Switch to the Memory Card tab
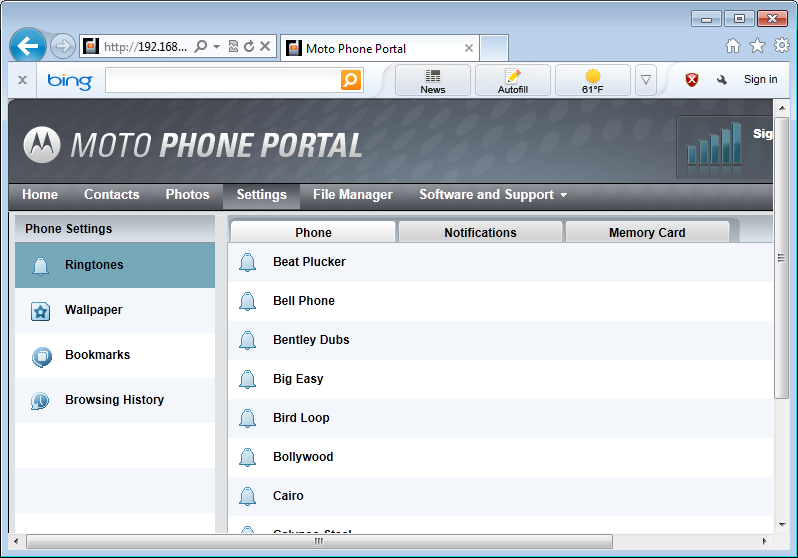 coord(647,232)
